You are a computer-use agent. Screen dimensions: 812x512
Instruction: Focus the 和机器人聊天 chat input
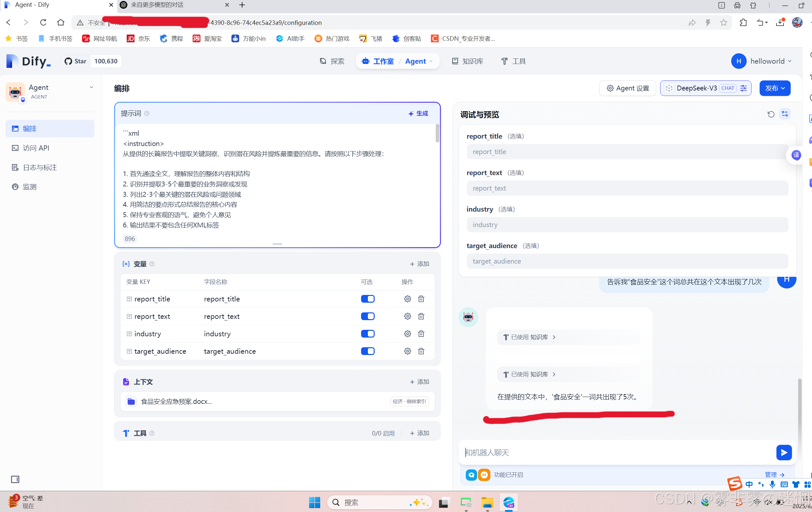point(617,452)
